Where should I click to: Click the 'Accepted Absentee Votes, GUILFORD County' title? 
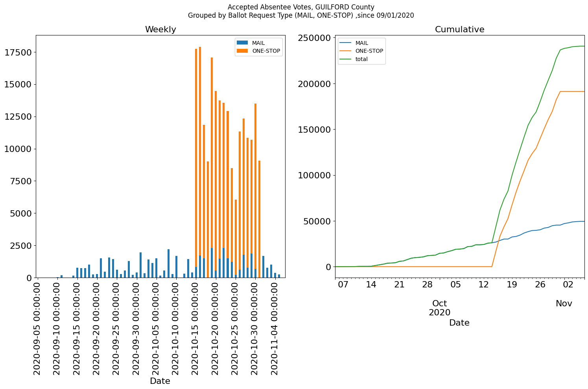click(301, 7)
